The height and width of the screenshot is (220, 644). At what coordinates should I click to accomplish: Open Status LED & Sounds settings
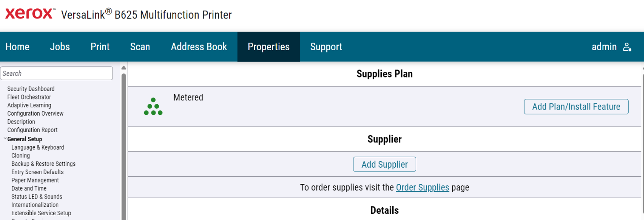pos(37,197)
